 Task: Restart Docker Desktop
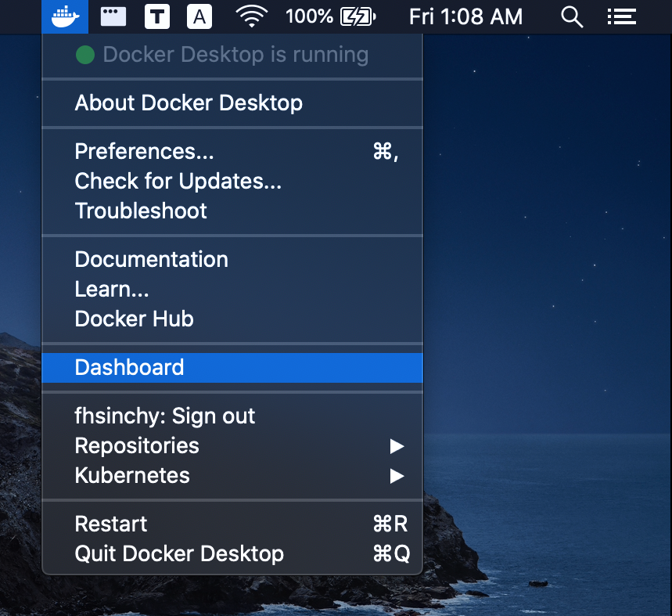pos(111,524)
